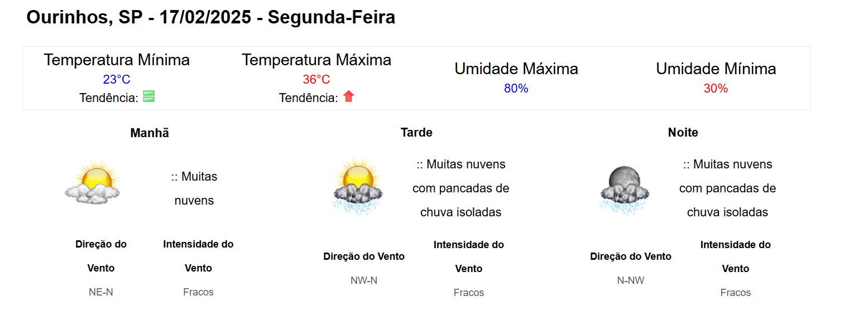The height and width of the screenshot is (315, 868).
Task: Click the 23°C minimum temperature value
Action: [117, 79]
